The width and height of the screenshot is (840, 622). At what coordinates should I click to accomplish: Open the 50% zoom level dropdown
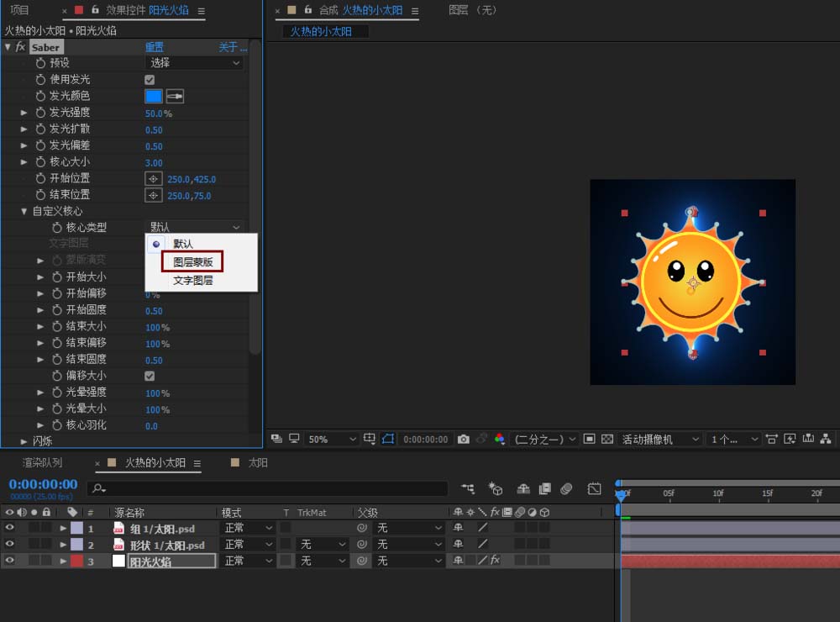click(x=331, y=439)
